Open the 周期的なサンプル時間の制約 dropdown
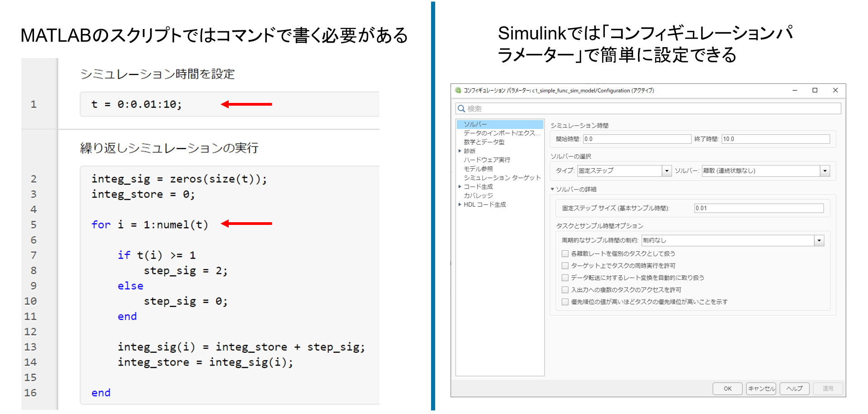 [x=819, y=240]
